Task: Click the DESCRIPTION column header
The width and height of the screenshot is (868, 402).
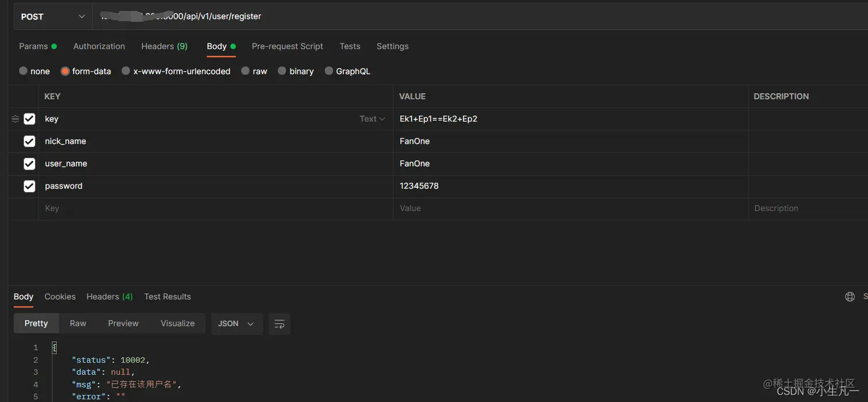Action: click(781, 96)
